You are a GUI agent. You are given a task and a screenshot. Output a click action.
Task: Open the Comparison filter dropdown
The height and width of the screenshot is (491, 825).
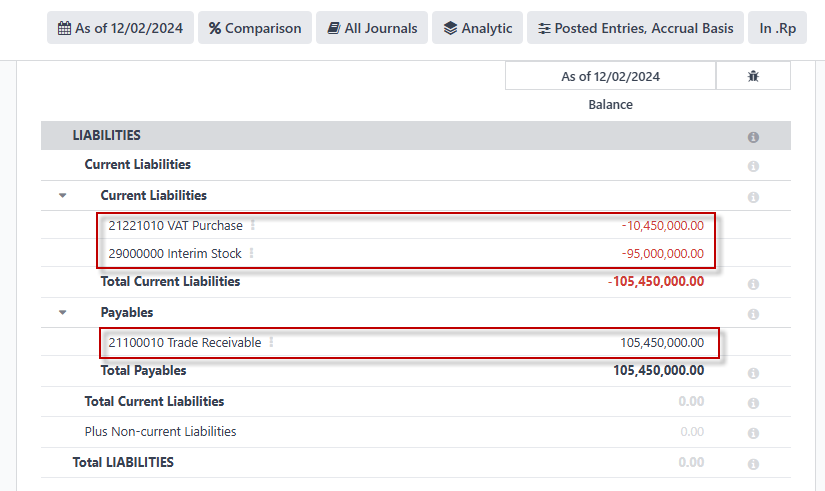[255, 28]
